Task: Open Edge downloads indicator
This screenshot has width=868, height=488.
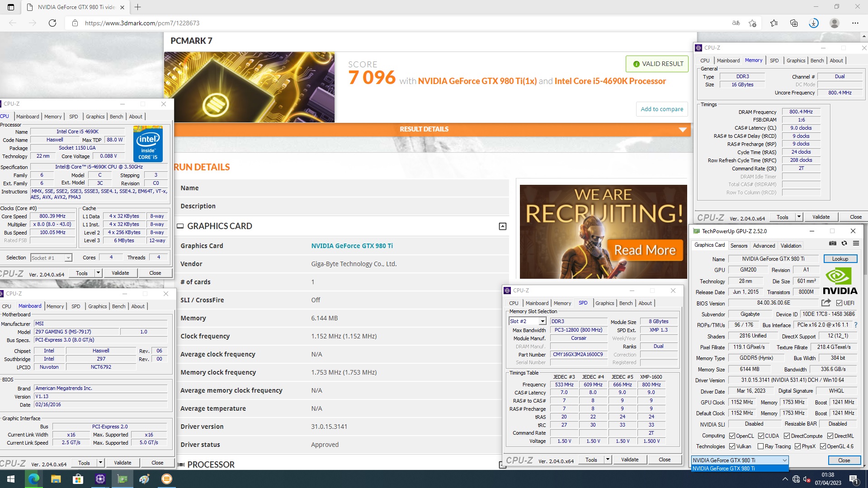Action: coord(814,23)
